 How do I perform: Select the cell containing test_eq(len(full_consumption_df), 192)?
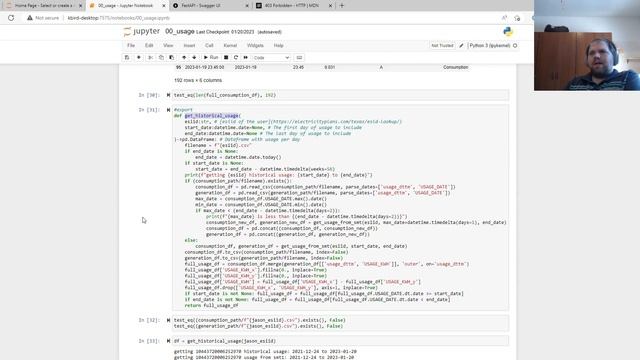point(340,95)
